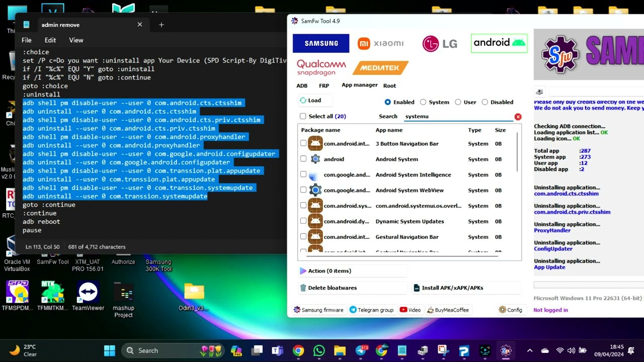Viewport: 644px width, 362px height.
Task: Sort by Package name column header
Action: tap(320, 130)
